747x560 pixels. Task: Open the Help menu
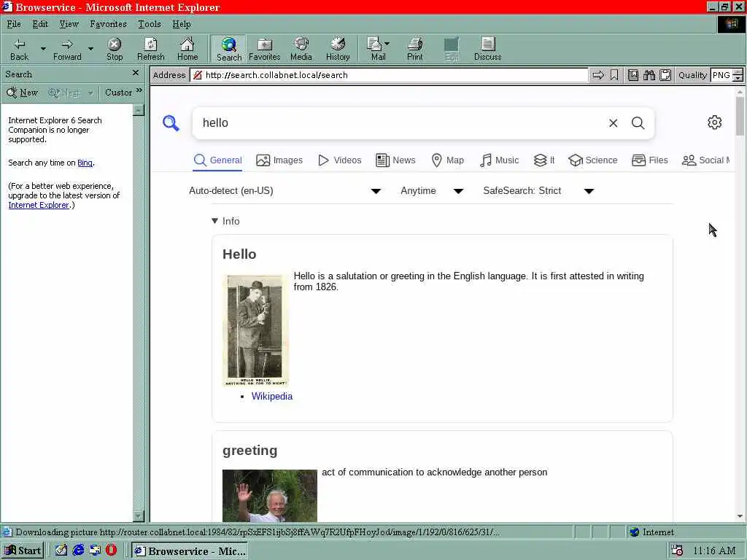tap(182, 24)
